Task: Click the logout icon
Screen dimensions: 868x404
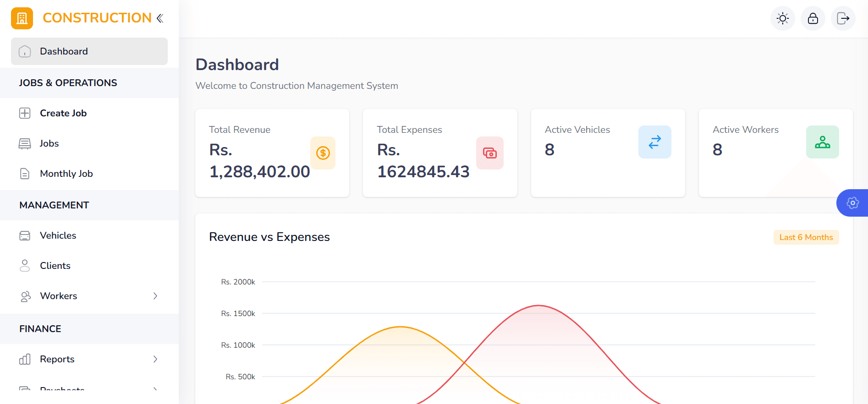Action: coord(843,18)
